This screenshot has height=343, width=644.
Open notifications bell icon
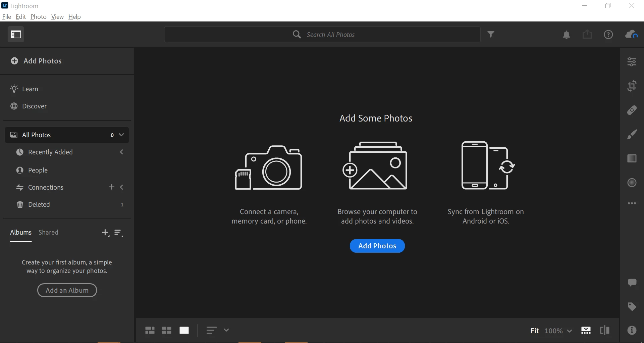pyautogui.click(x=567, y=35)
